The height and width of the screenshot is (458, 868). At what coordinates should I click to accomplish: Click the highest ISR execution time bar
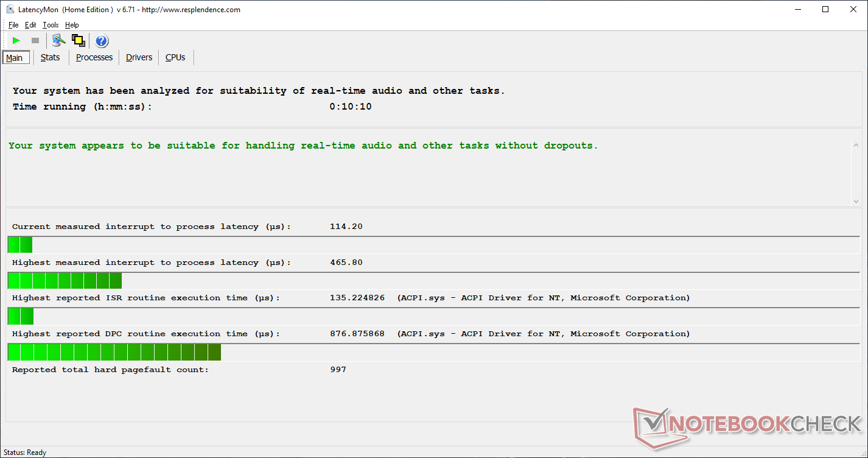pos(21,317)
